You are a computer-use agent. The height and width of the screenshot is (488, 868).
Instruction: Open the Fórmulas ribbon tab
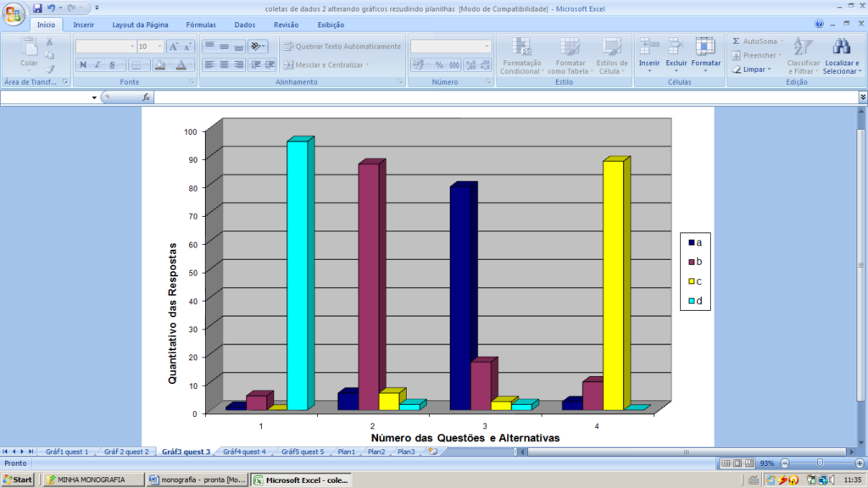201,25
